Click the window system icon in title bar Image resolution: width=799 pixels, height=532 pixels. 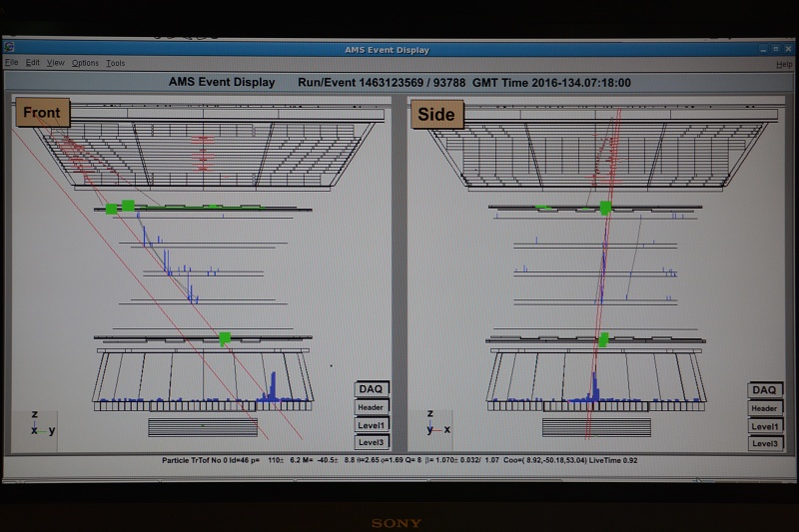[x=9, y=47]
